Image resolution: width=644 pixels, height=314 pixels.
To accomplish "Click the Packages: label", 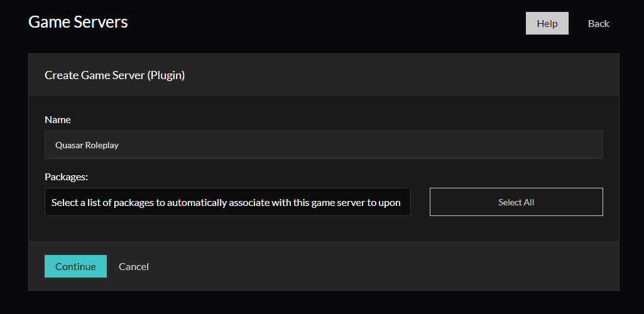I will 65,177.
